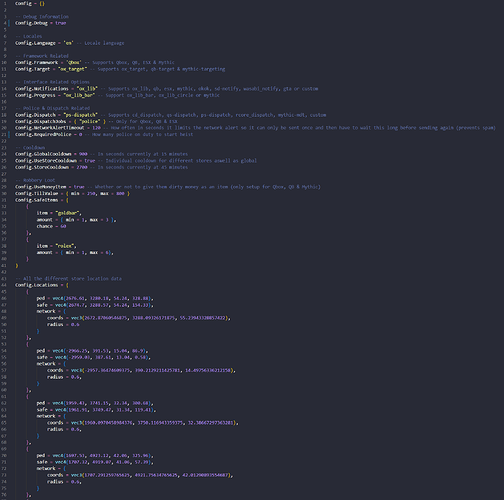This screenshot has height=500, width=504.
Task: Click 'Config.SafeItems' on line 31
Action: tap(37, 200)
